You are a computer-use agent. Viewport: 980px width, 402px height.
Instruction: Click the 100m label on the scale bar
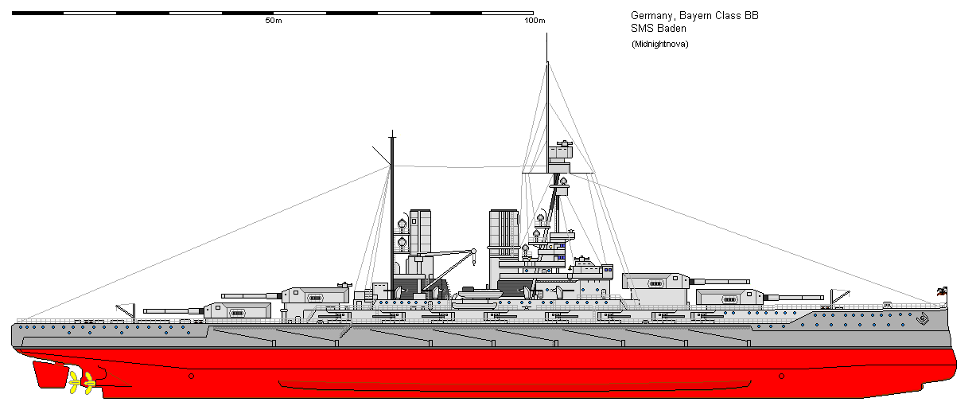click(535, 21)
